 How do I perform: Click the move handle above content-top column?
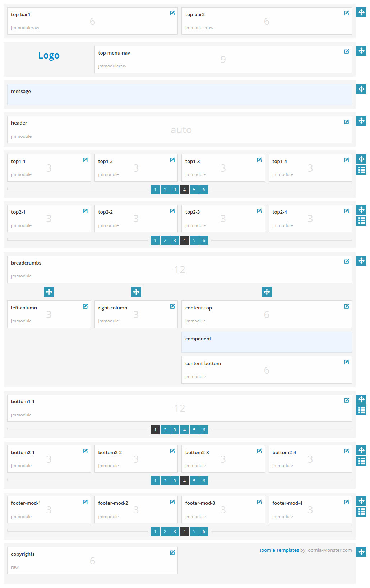click(267, 292)
